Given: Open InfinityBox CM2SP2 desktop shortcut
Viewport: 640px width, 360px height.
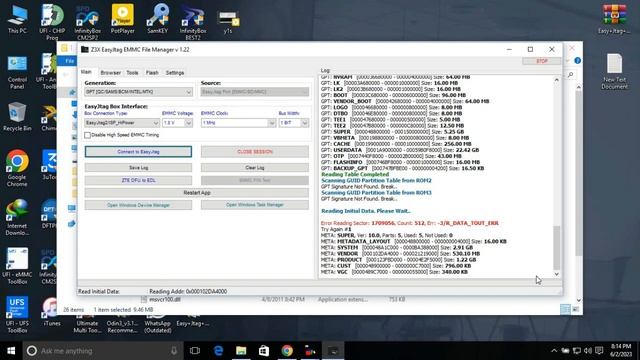Looking at the screenshot, I should pos(87,22).
